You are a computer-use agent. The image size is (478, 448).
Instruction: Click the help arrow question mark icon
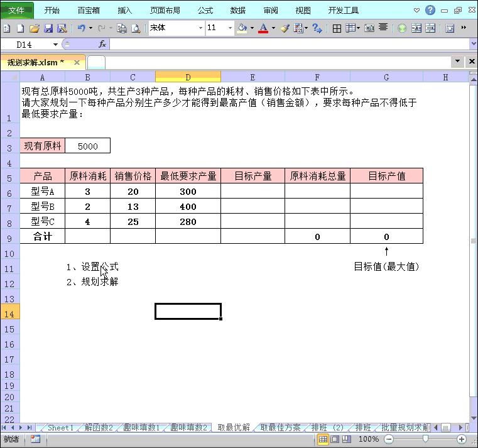pyautogui.click(x=317, y=28)
